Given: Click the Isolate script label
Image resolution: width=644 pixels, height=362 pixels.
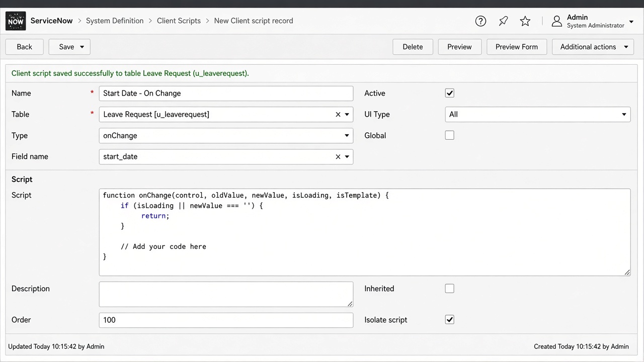Looking at the screenshot, I should [386, 320].
